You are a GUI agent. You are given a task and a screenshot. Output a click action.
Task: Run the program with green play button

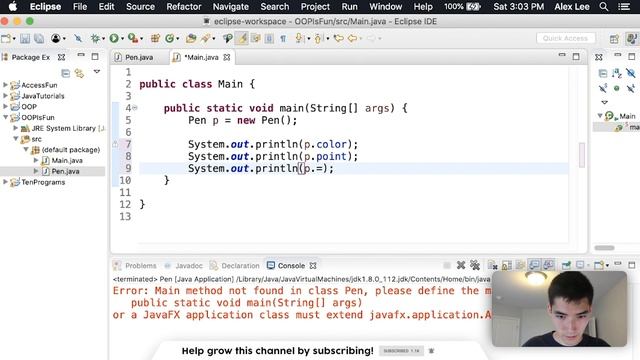[x=114, y=38]
